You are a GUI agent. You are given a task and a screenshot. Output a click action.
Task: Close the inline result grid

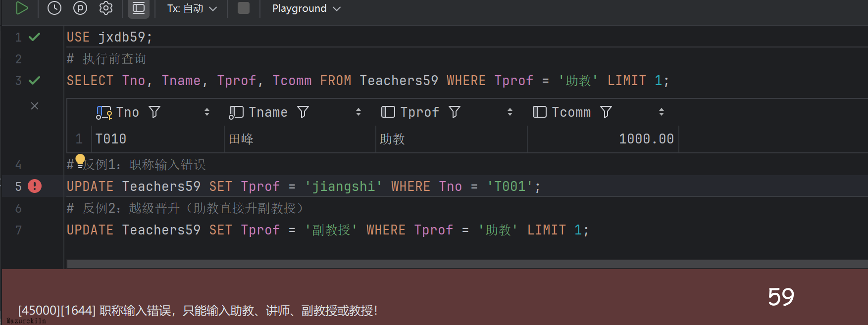click(x=35, y=106)
